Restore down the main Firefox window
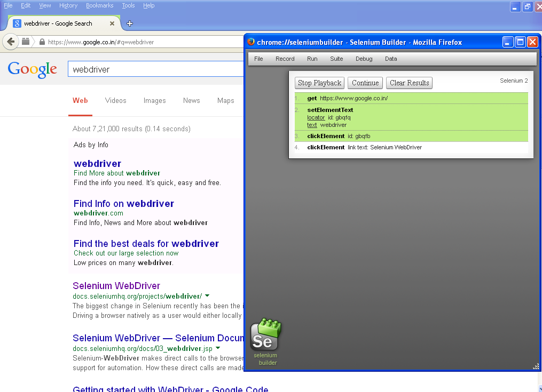The height and width of the screenshot is (392, 542). click(x=527, y=6)
